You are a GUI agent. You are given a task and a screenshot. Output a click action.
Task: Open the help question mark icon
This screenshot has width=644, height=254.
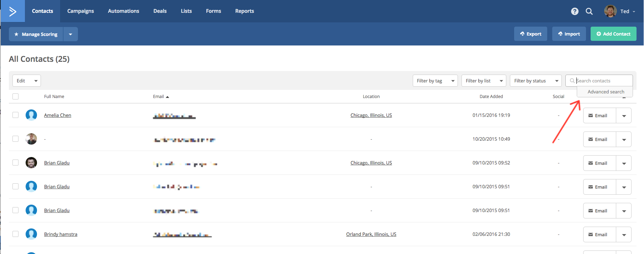pyautogui.click(x=575, y=11)
